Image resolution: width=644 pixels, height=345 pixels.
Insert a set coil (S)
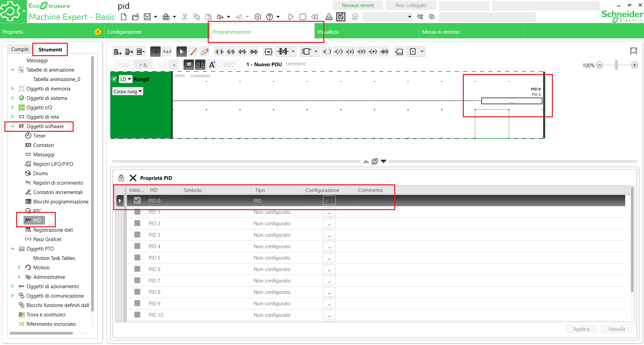coord(350,51)
